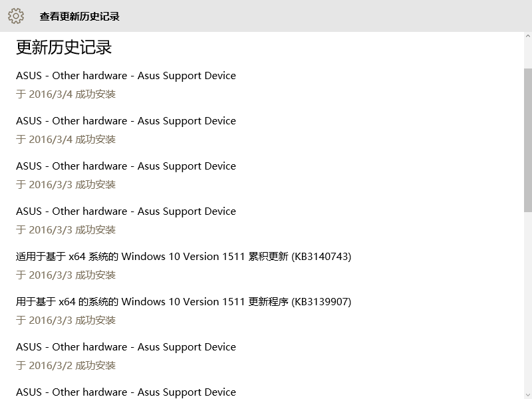Click the 于 2016/3/2 成功安装 status line
This screenshot has height=399, width=532.
coord(66,366)
